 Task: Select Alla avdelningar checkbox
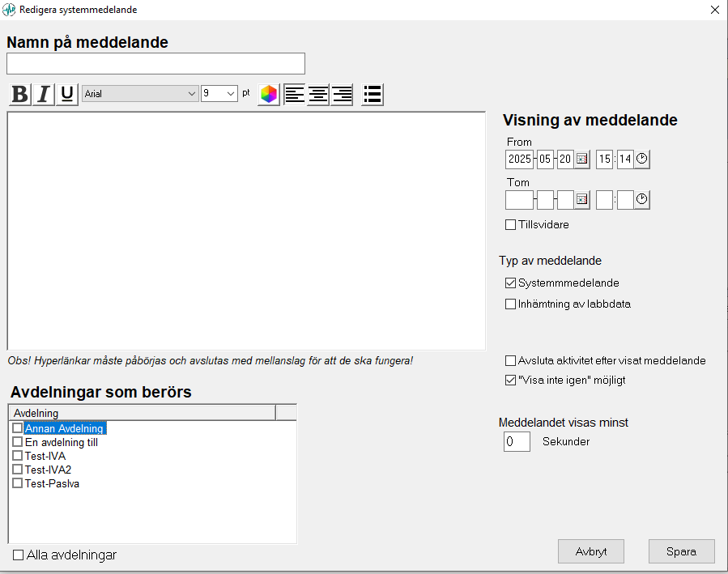pos(19,555)
